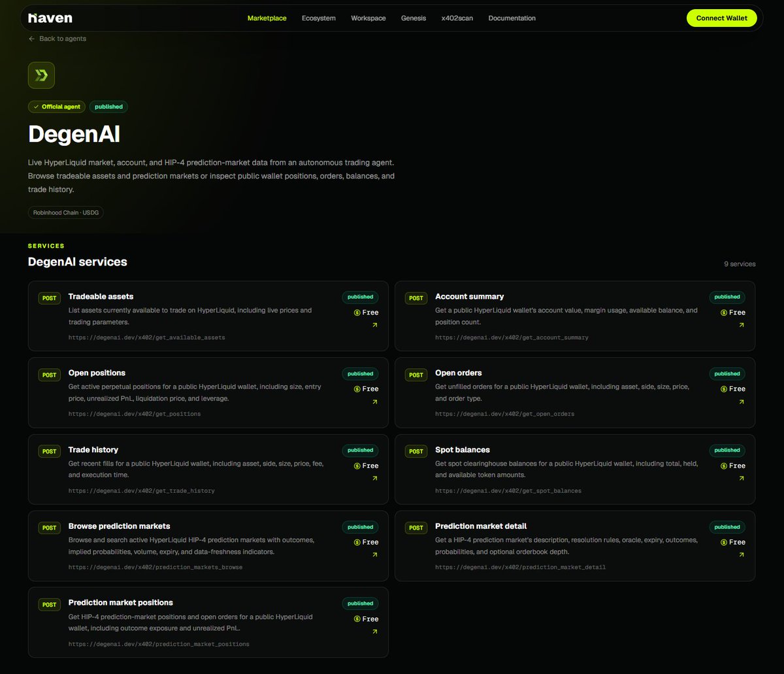The width and height of the screenshot is (784, 674).
Task: Open the Tradeable assets service title
Action: [101, 296]
